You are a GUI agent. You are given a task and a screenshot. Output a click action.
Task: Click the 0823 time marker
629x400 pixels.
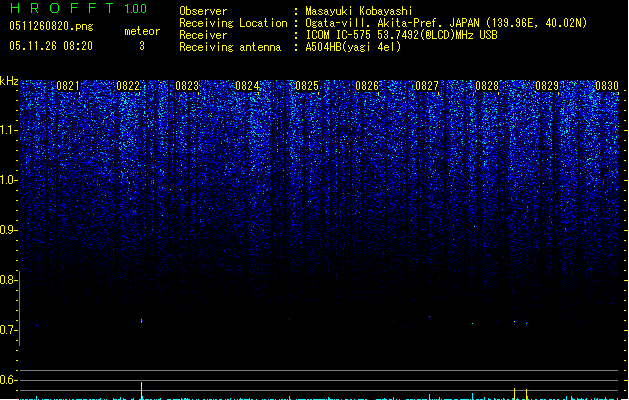coord(187,86)
